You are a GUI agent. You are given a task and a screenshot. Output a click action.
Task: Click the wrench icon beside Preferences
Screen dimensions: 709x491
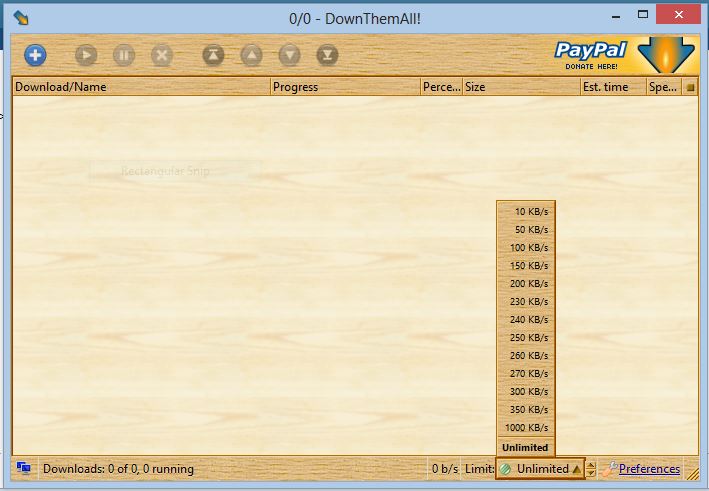610,469
